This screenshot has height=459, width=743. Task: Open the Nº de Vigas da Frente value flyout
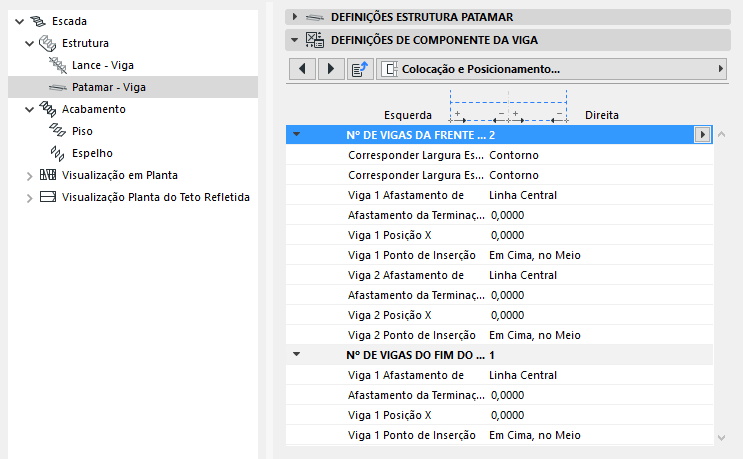pyautogui.click(x=702, y=135)
